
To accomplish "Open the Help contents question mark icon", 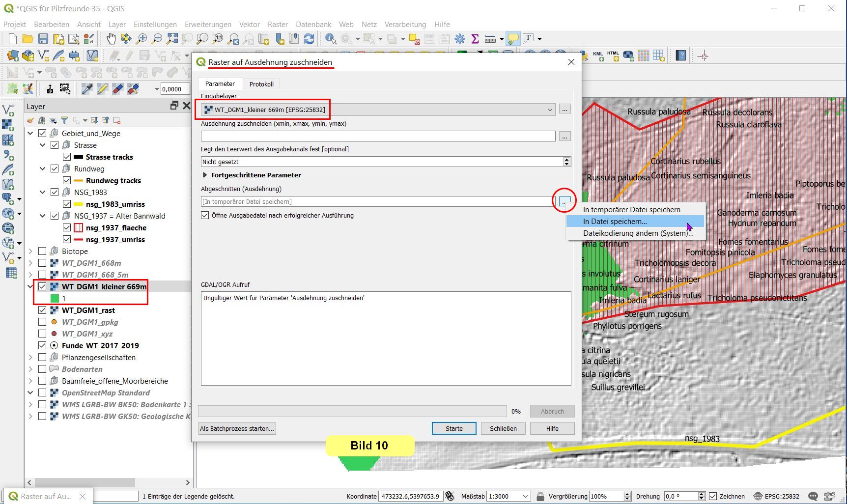I will pos(681,56).
